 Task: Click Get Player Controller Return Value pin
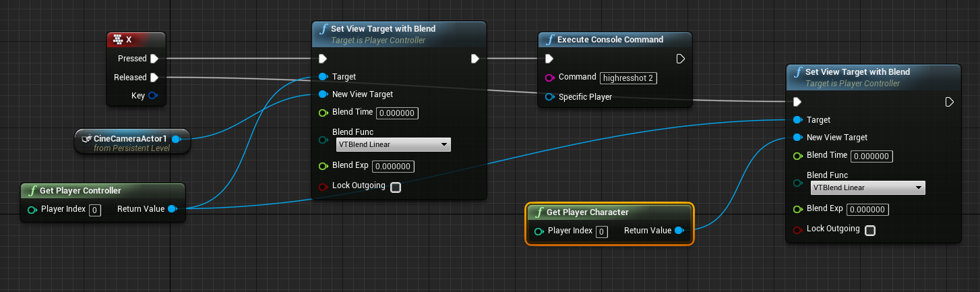172,209
